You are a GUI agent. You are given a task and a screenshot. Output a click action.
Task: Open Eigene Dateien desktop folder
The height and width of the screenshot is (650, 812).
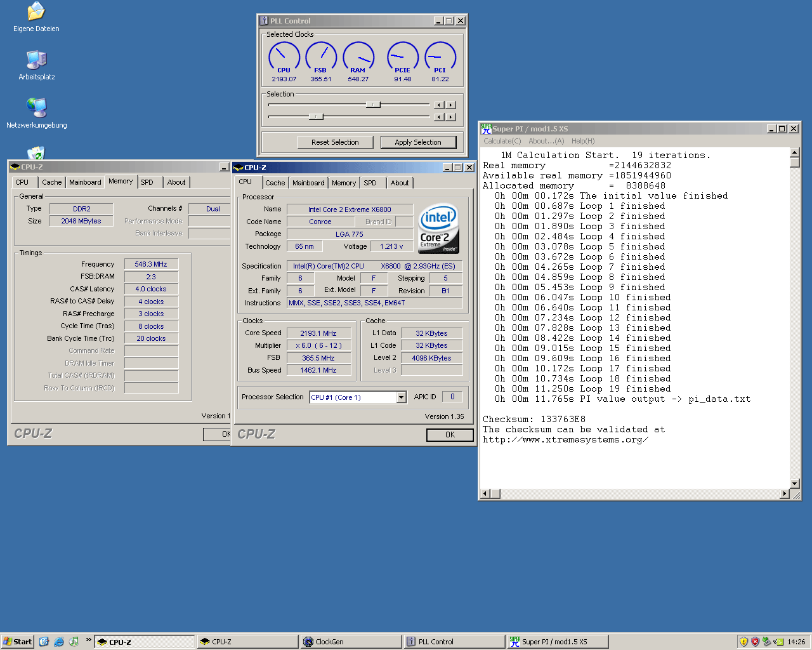coord(36,17)
